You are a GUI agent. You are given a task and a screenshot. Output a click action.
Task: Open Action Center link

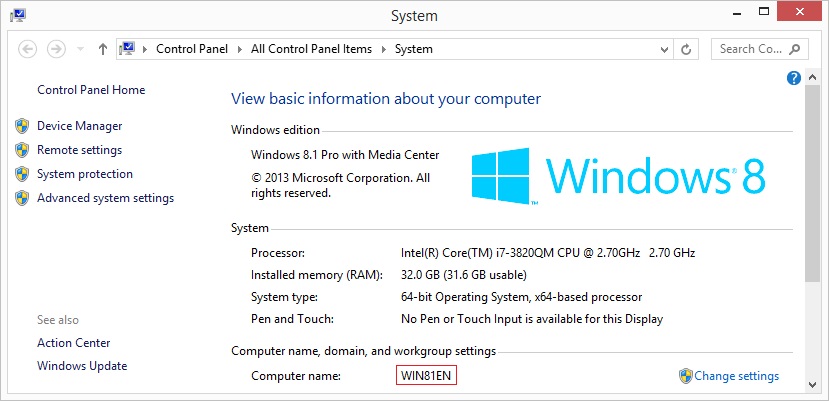[73, 343]
